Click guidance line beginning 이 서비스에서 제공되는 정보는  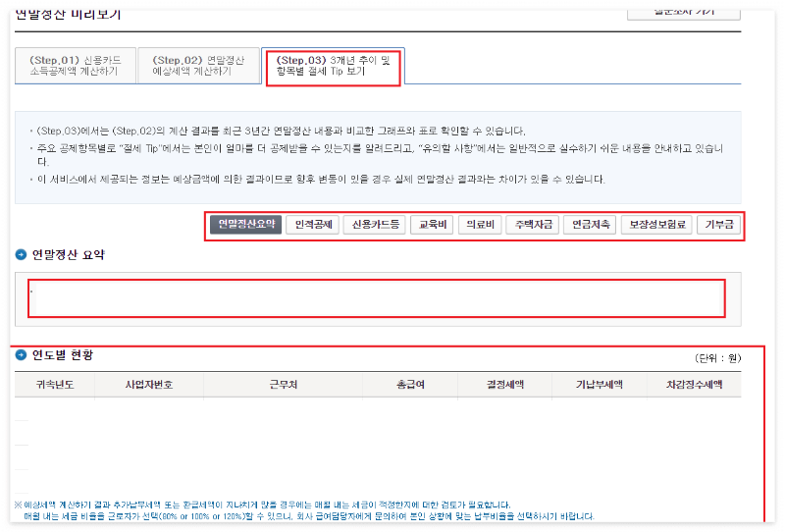click(321, 180)
